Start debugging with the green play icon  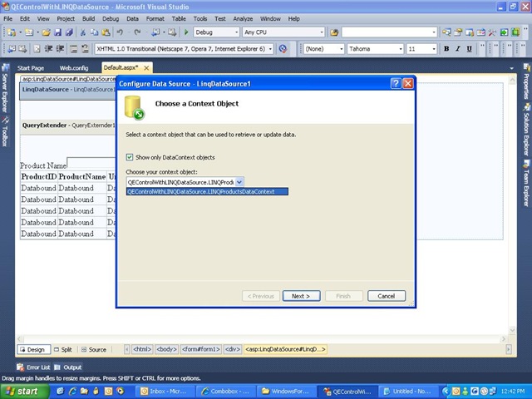tap(186, 32)
